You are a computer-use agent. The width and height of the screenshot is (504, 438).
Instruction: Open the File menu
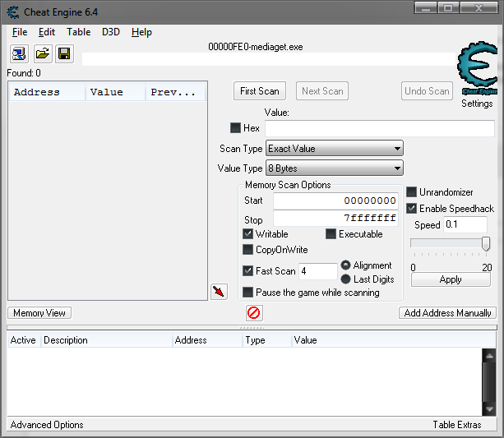(20, 32)
